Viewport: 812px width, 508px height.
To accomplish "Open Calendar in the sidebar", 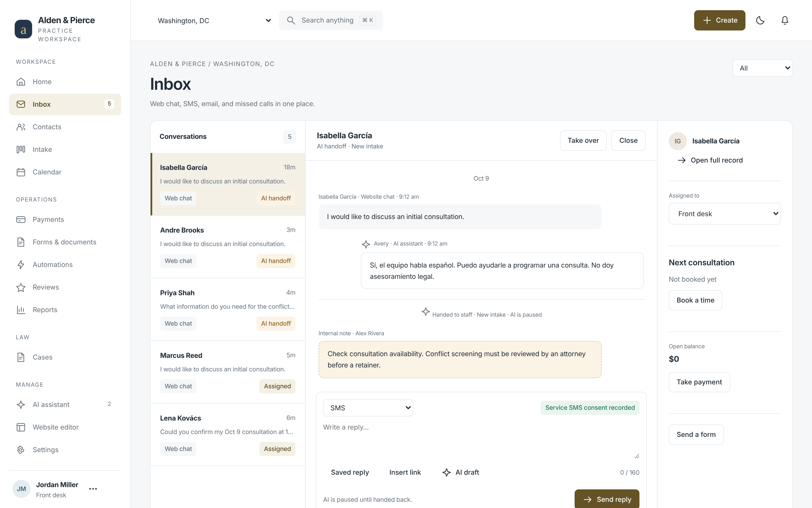I will click(x=65, y=172).
